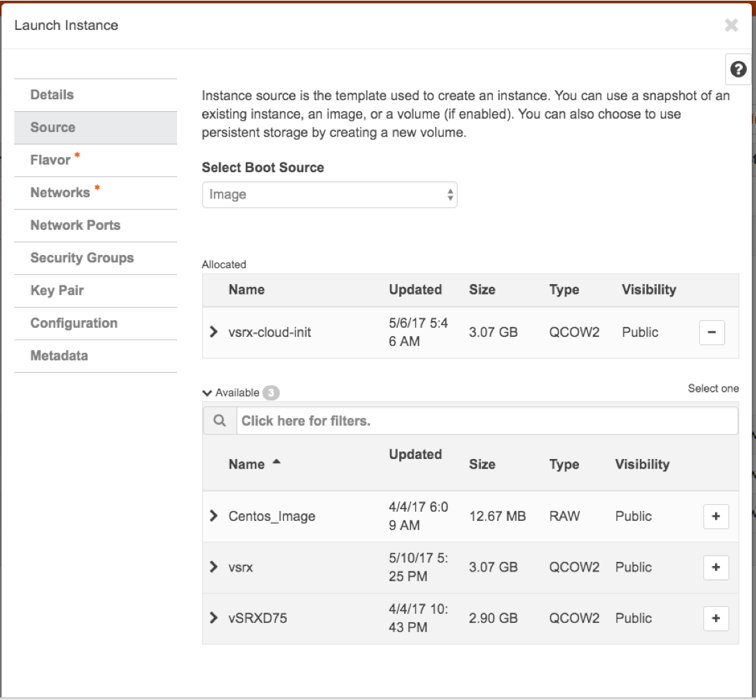Add vsrx image using its plus button

click(x=716, y=567)
